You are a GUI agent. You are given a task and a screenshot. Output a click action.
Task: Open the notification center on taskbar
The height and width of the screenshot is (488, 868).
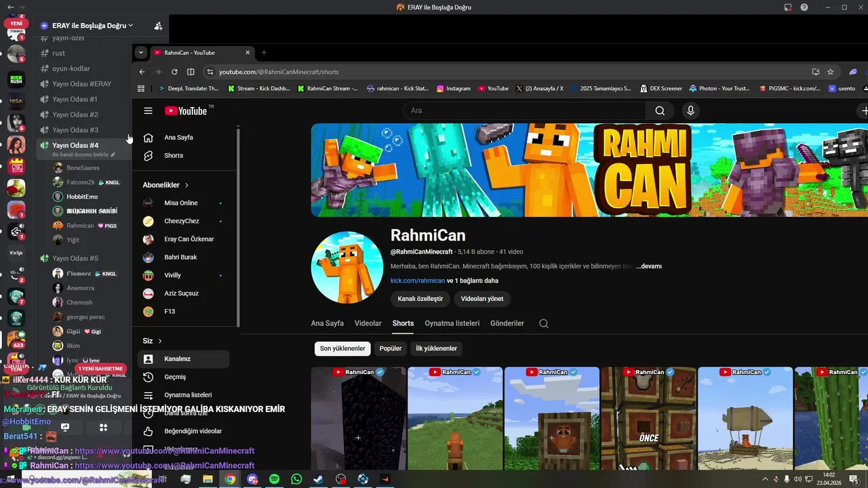point(854,479)
